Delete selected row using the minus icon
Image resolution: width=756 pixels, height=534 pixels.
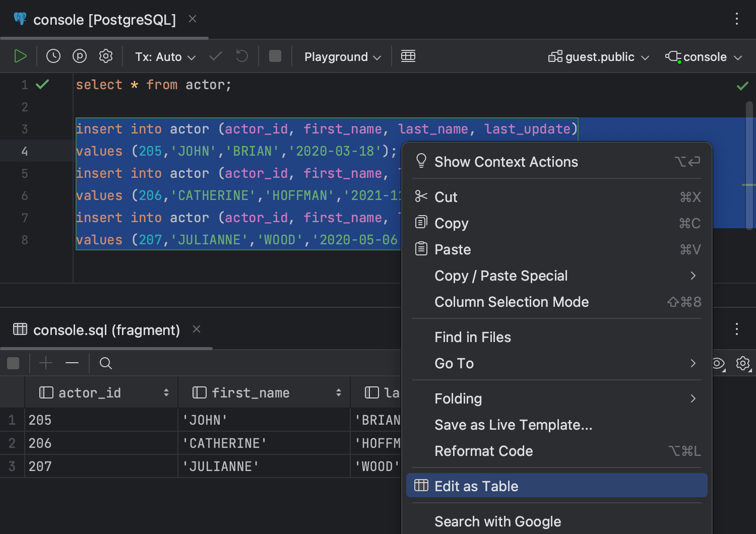[x=72, y=363]
